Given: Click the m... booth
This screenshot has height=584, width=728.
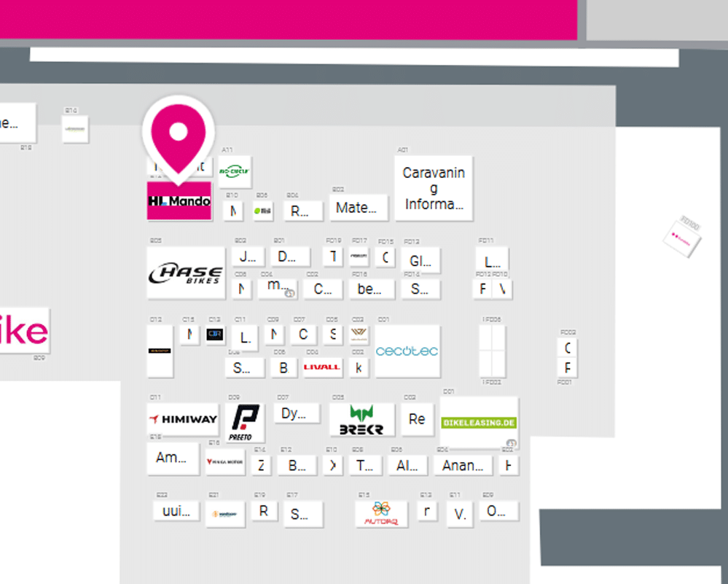Looking at the screenshot, I should pyautogui.click(x=278, y=288).
